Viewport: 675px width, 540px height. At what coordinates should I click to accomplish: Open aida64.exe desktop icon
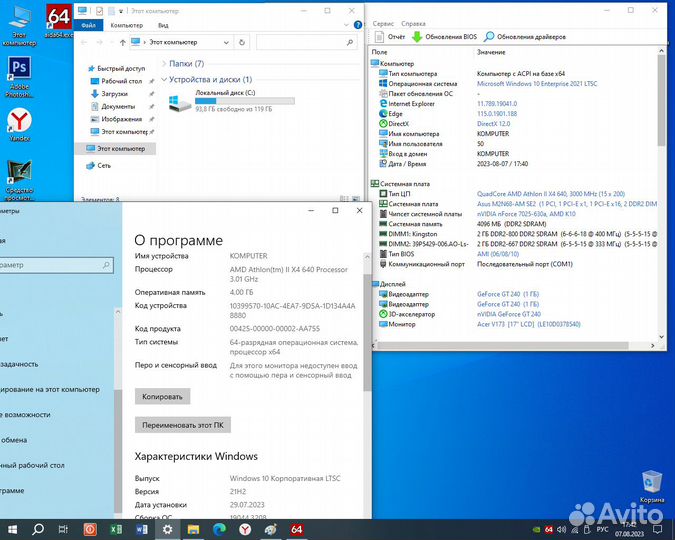point(59,21)
